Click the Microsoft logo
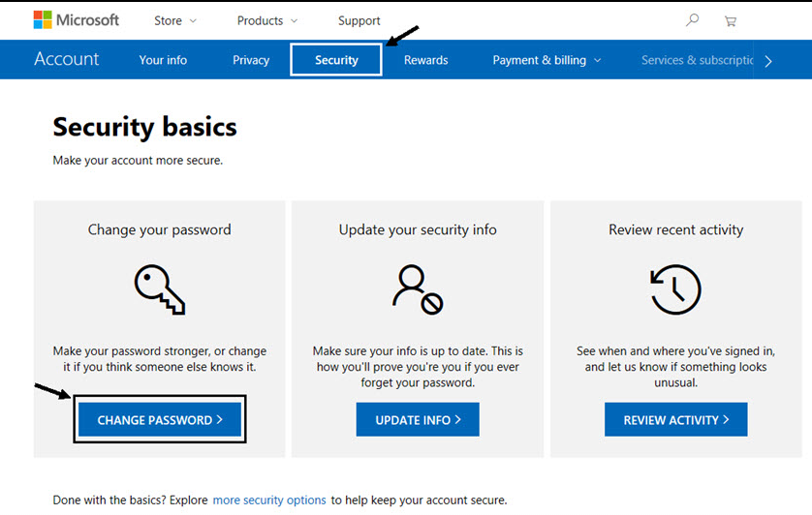The width and height of the screenshot is (812, 515). click(77, 20)
